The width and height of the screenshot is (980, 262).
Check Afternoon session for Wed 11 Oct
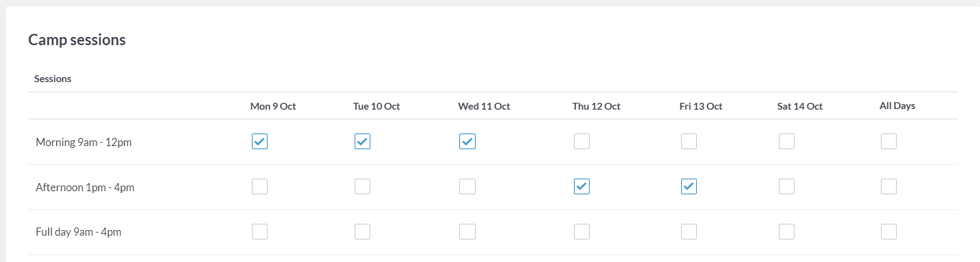click(x=467, y=187)
